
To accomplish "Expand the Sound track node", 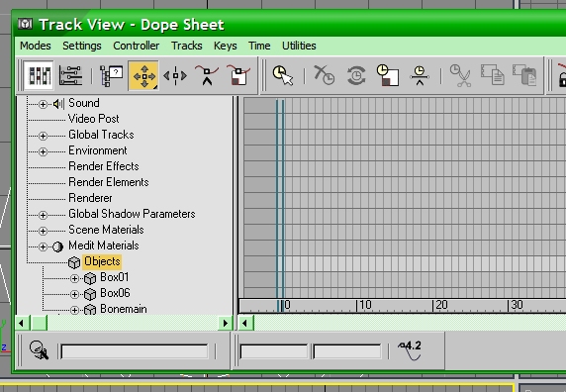I will pos(43,104).
